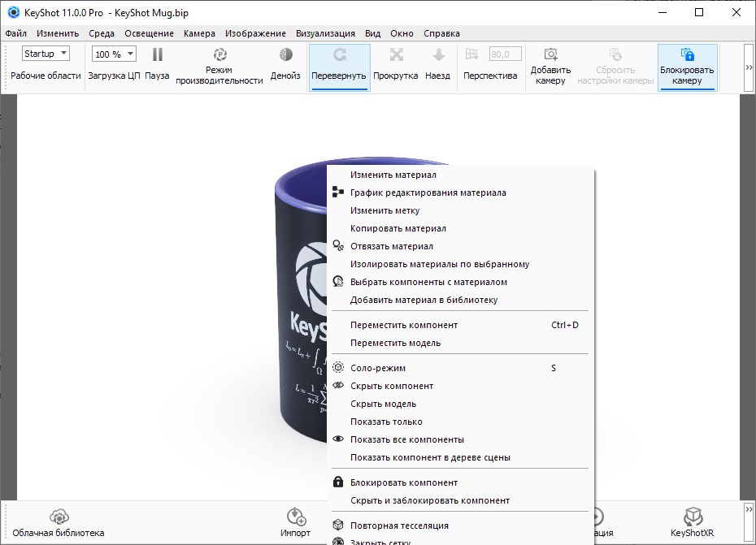Click Блокировать компонент in context menu
756x545 pixels.
[x=403, y=482]
